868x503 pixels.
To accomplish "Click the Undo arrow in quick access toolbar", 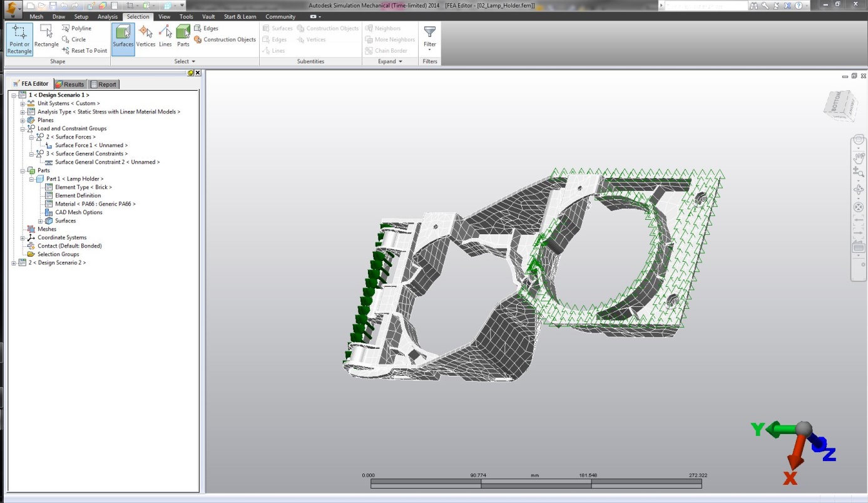I will 64,6.
